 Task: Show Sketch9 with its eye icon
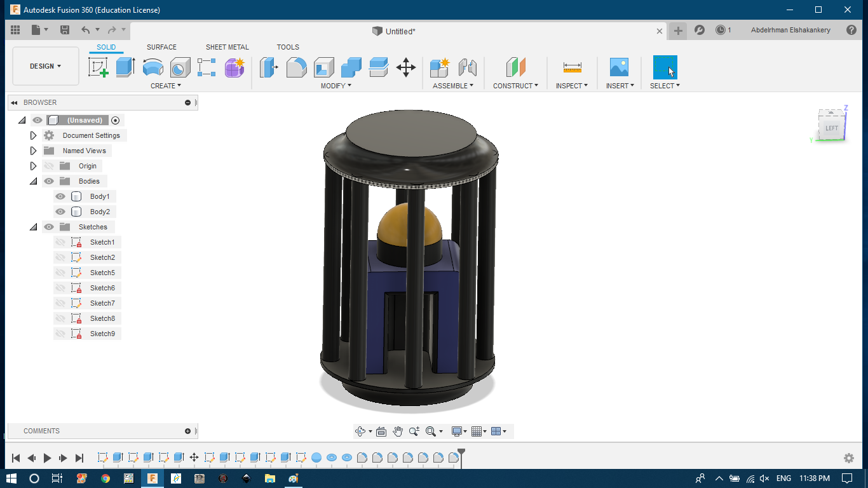60,334
